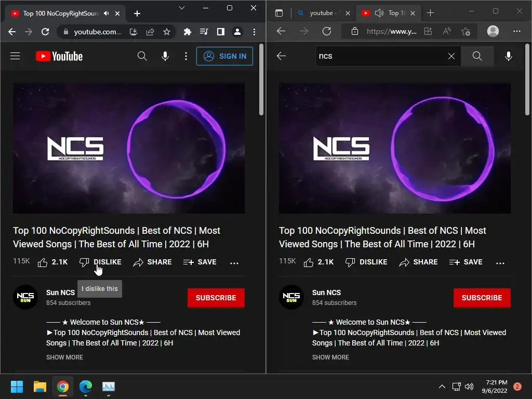Open new tab in Edge
The height and width of the screenshot is (399, 532).
click(430, 13)
